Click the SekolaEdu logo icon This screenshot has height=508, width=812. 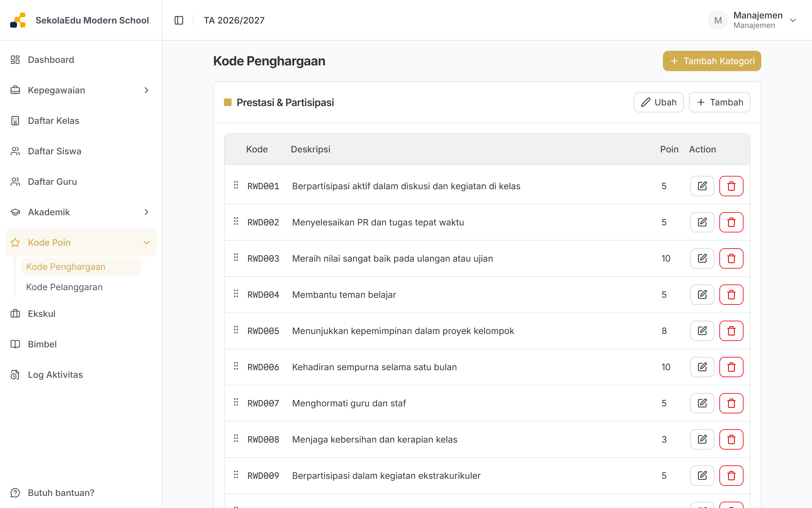18,20
